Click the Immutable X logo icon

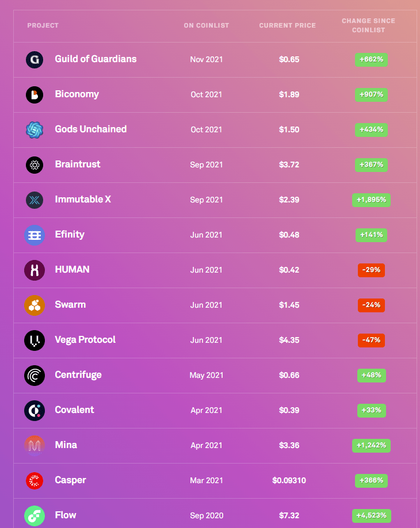click(35, 200)
